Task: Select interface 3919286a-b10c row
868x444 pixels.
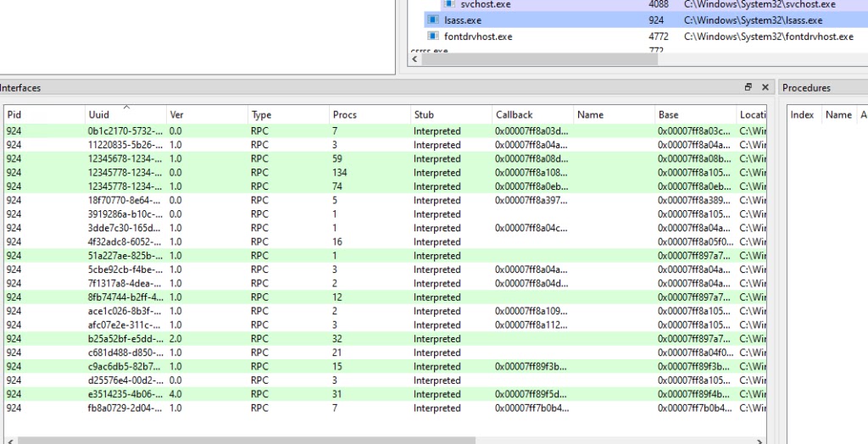Action: 386,214
